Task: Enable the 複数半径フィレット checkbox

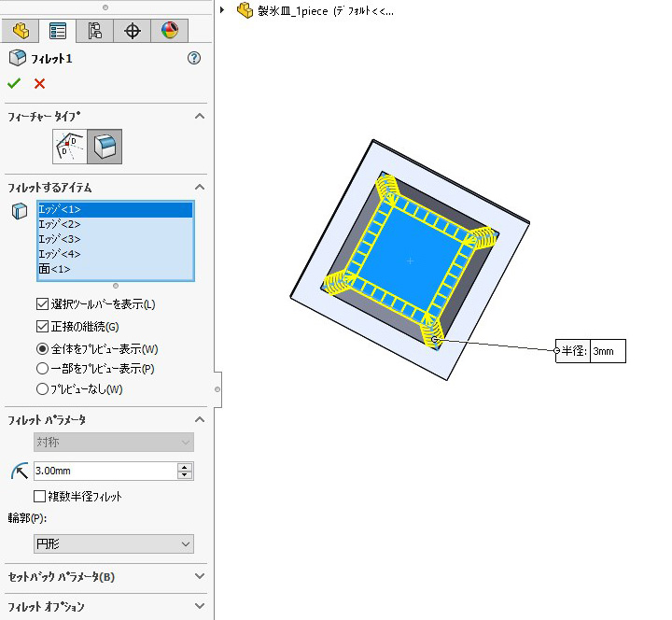Action: pyautogui.click(x=39, y=497)
